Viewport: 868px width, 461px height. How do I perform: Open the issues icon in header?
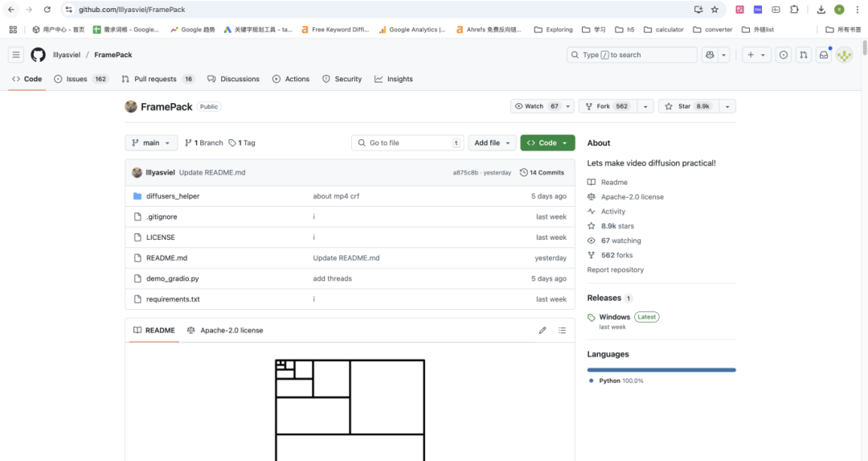point(783,55)
